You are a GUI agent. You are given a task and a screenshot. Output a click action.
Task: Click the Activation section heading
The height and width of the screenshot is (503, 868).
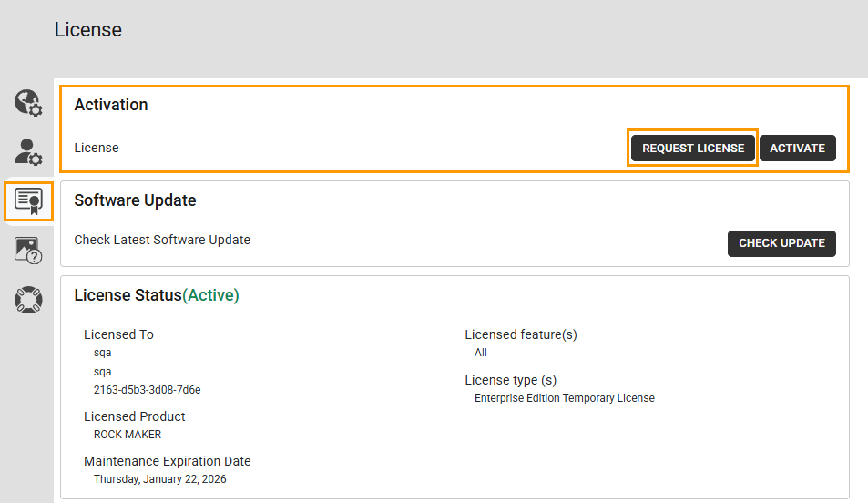111,105
